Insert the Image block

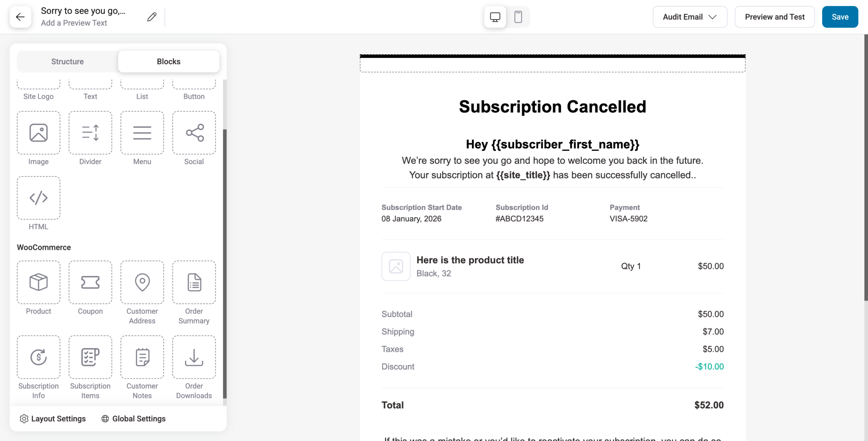(x=38, y=133)
